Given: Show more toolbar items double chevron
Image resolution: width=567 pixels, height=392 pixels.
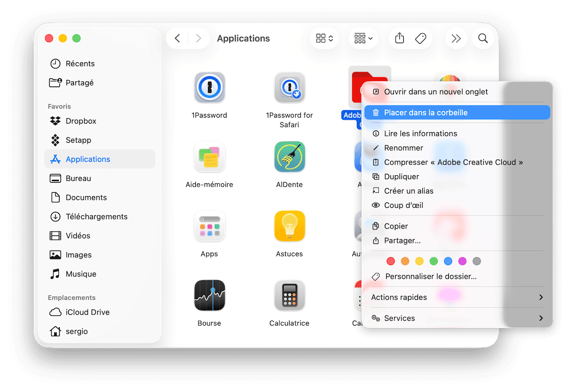Looking at the screenshot, I should 456,39.
